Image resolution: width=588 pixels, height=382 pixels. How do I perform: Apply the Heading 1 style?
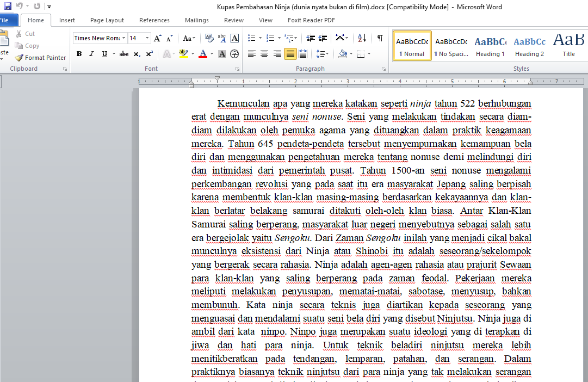490,46
